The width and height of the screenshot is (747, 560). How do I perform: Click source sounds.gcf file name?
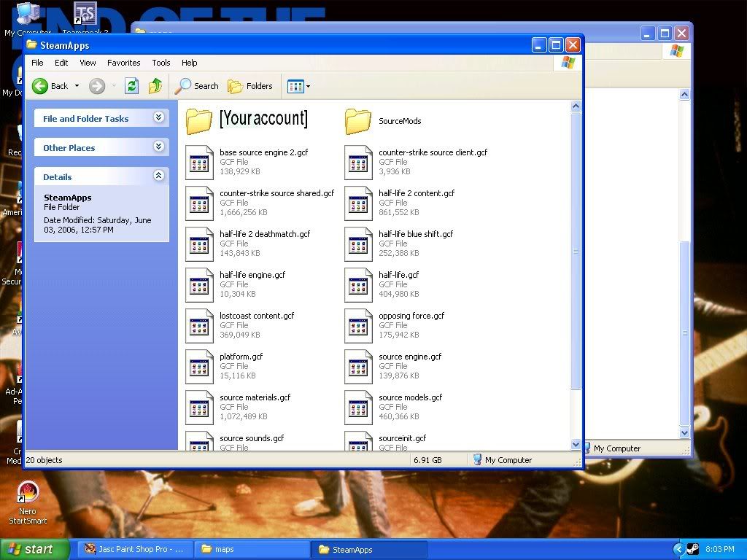pyautogui.click(x=252, y=438)
